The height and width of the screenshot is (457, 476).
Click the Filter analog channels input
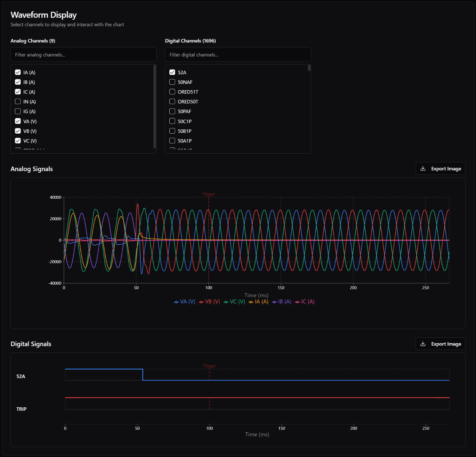(x=83, y=55)
